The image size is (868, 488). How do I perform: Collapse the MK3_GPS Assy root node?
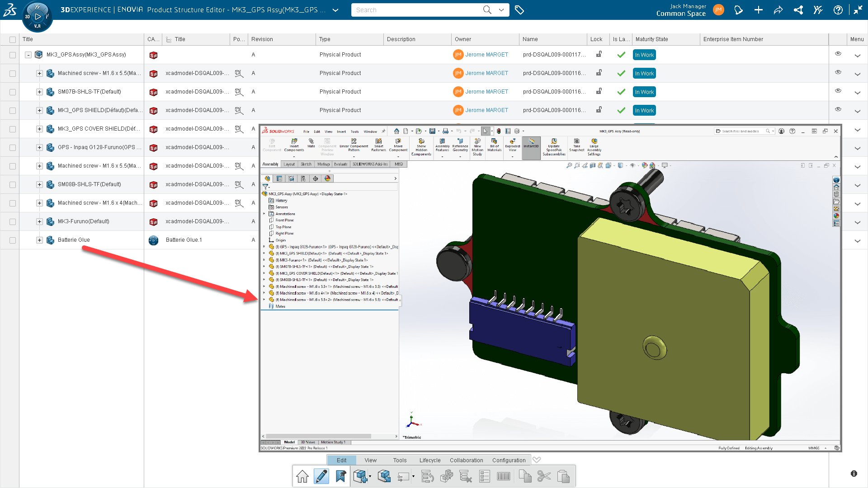click(x=28, y=55)
